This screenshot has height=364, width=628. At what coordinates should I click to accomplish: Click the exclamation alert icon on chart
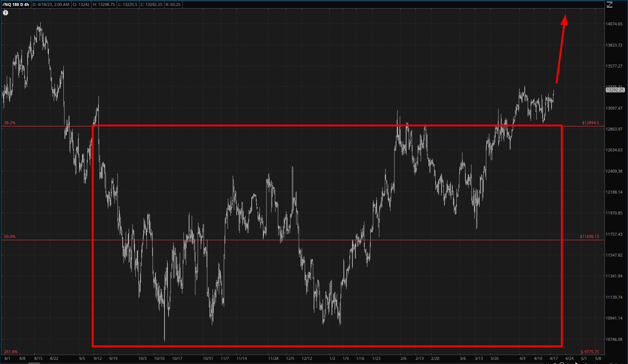pos(6,13)
